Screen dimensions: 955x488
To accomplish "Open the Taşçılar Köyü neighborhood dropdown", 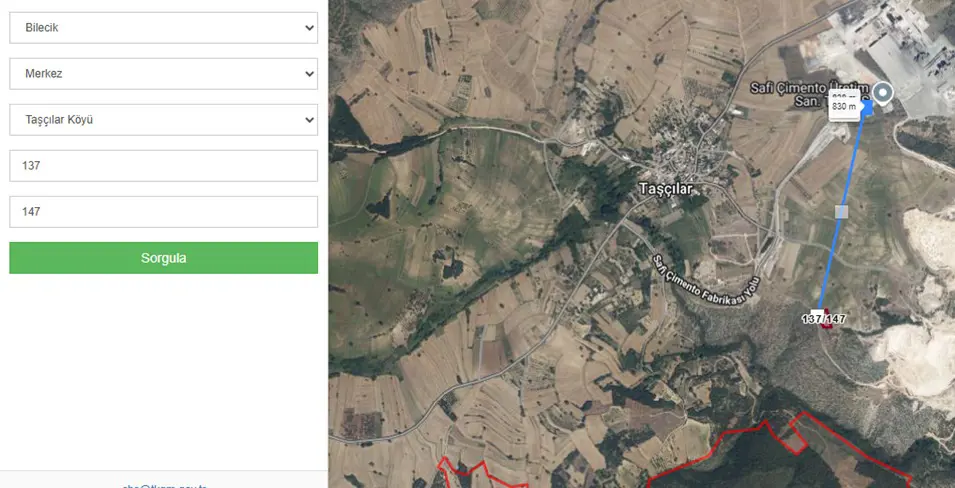I will pyautogui.click(x=163, y=120).
